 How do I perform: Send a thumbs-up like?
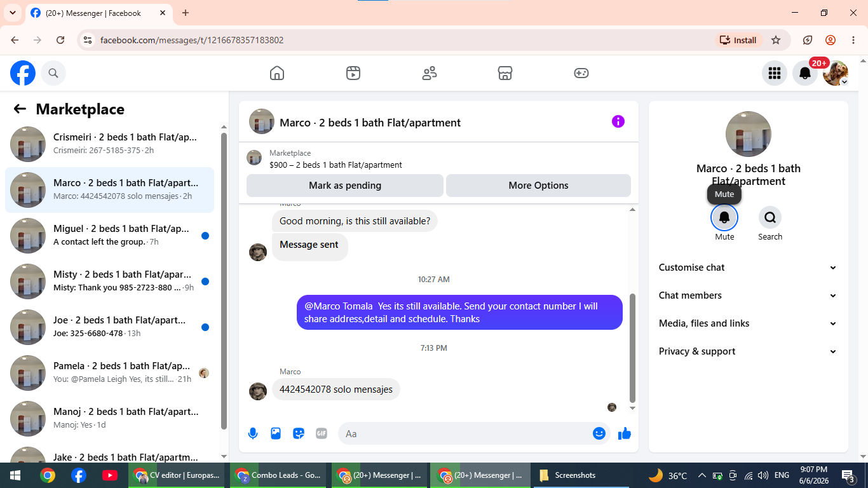pyautogui.click(x=625, y=433)
